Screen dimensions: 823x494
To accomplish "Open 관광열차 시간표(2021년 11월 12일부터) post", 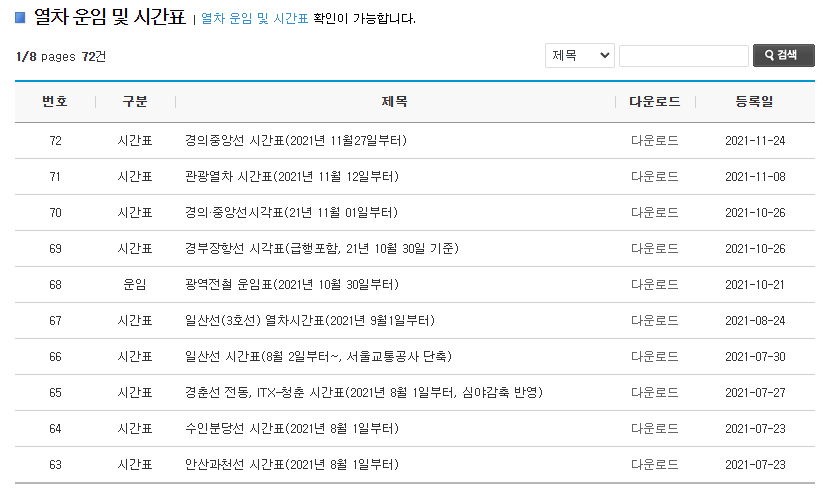I will point(292,176).
